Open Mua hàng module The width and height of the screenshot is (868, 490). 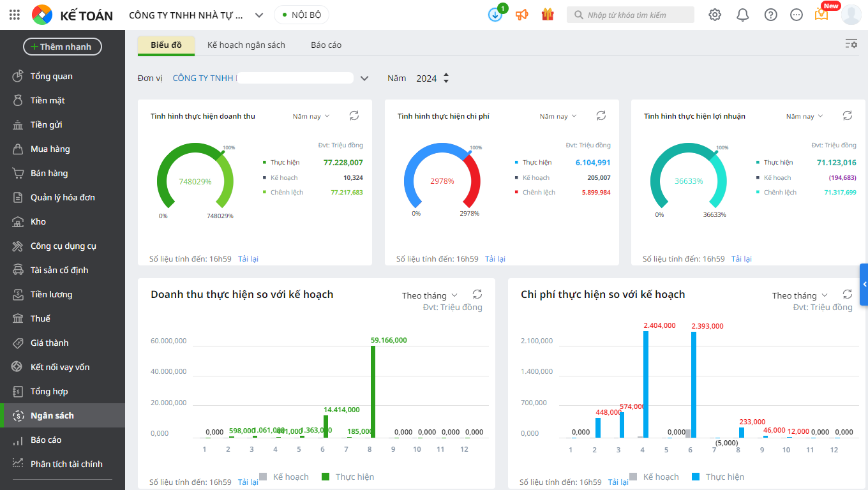tap(63, 149)
